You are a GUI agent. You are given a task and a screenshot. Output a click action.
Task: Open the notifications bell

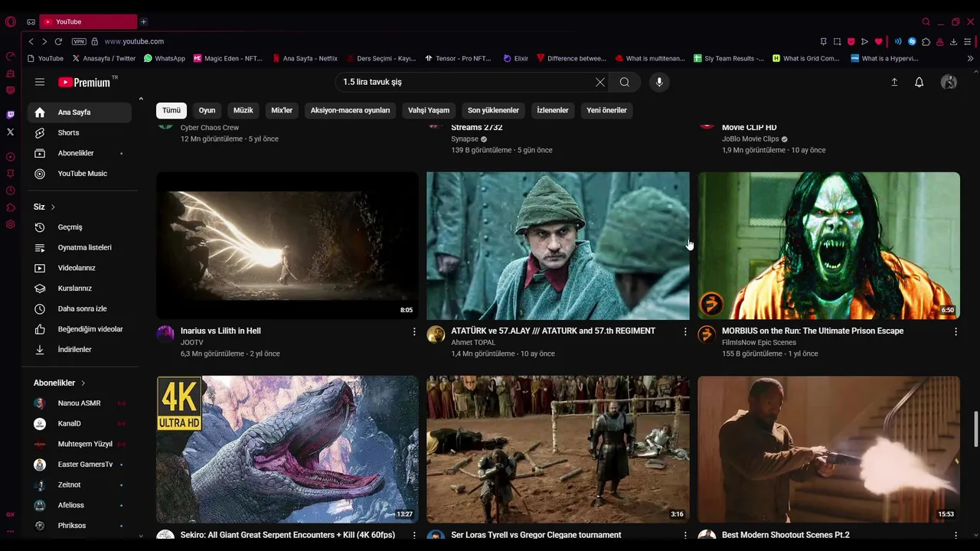coord(920,82)
